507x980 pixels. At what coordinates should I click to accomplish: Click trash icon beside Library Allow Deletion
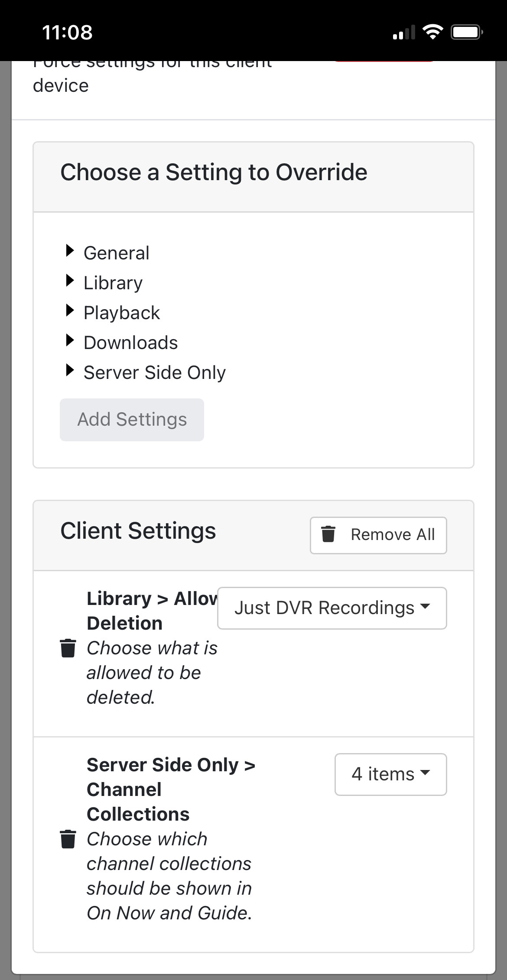[68, 648]
